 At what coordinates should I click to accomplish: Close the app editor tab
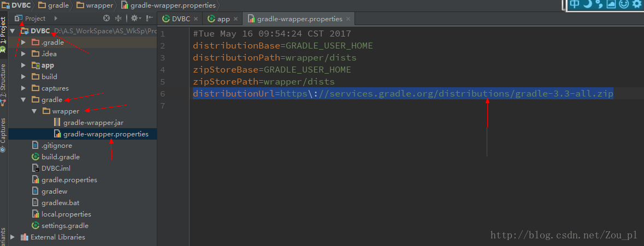pos(236,19)
